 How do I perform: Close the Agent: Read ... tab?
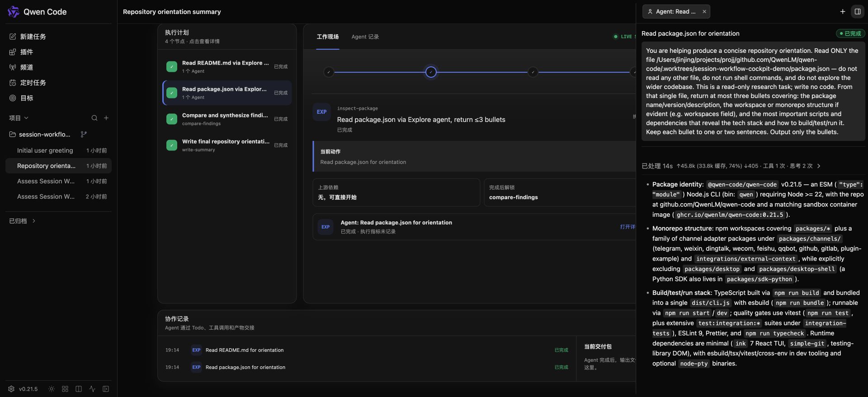704,12
